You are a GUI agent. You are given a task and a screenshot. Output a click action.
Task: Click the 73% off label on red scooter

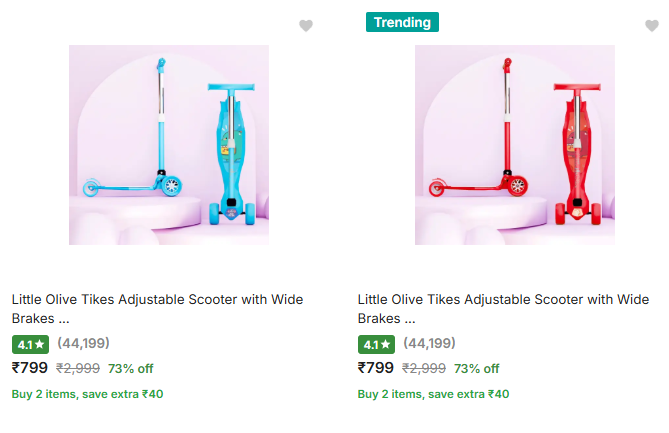476,368
